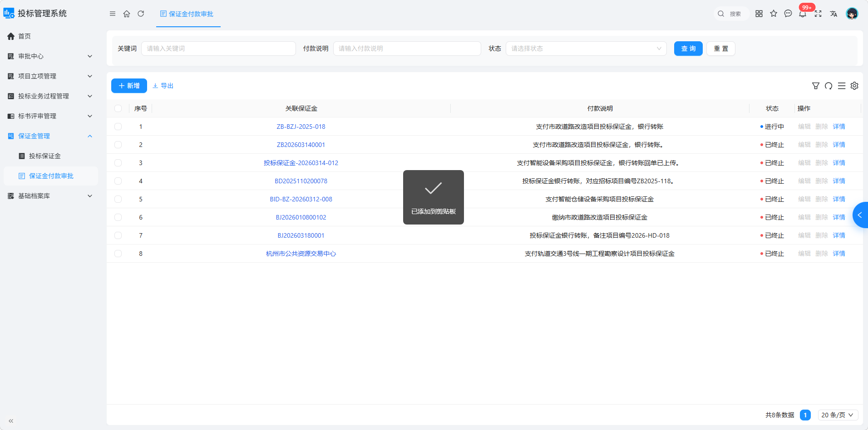The height and width of the screenshot is (430, 868).
Task: Toggle fullscreen mode icon
Action: [x=818, y=14]
